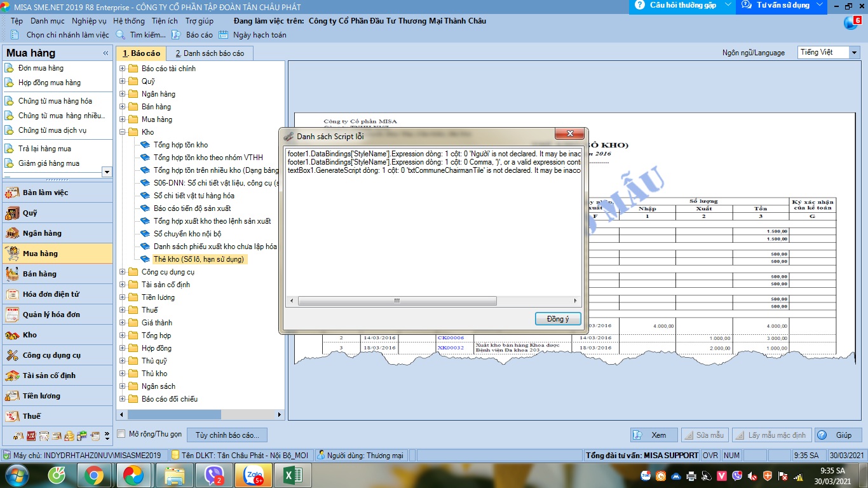
Task: Open the Kho module in left sidebar
Action: click(57, 335)
